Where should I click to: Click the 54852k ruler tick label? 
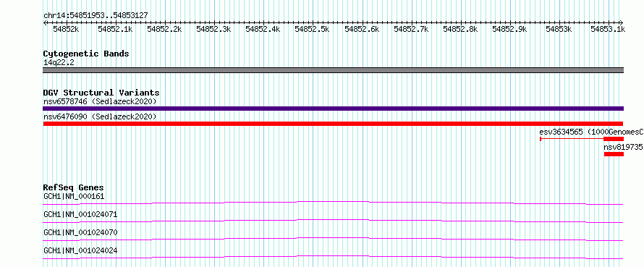(x=66, y=29)
